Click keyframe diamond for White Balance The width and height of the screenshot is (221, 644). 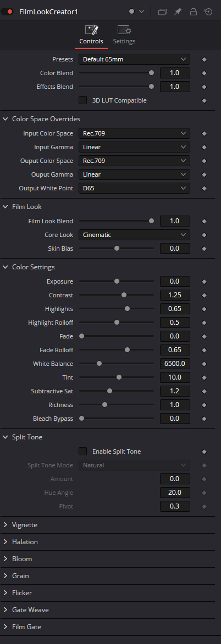[x=204, y=364]
